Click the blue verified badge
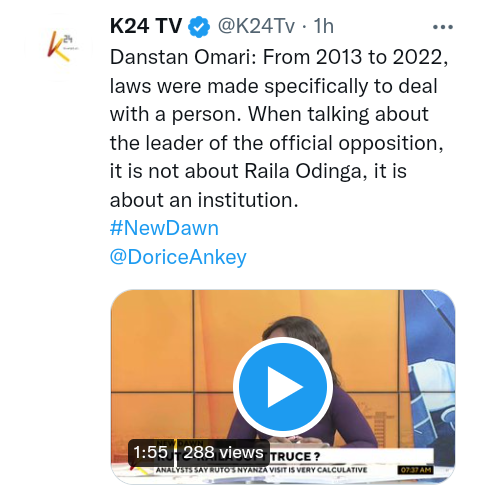The height and width of the screenshot is (501, 480). 199,26
